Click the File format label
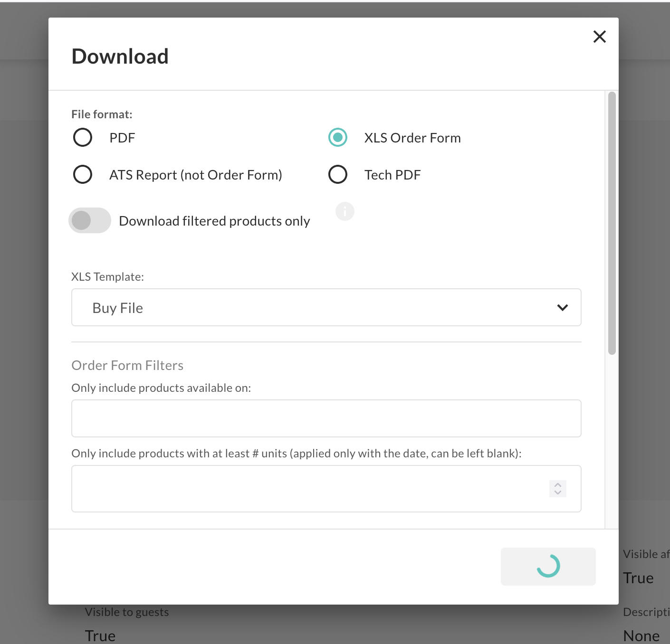Image resolution: width=670 pixels, height=644 pixels. pos(101,114)
